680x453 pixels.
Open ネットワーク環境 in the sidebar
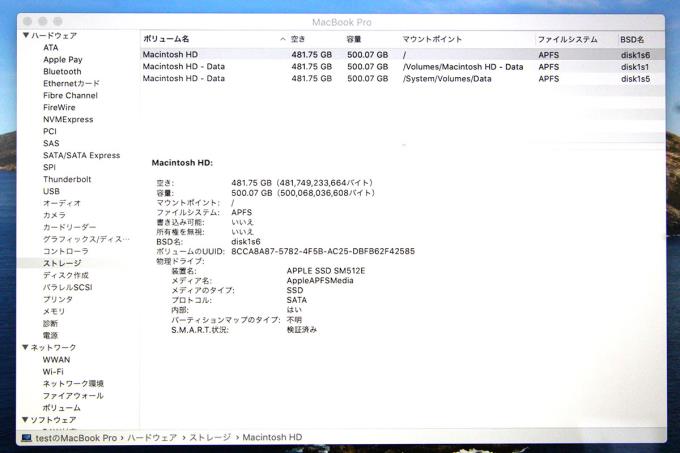tap(73, 384)
